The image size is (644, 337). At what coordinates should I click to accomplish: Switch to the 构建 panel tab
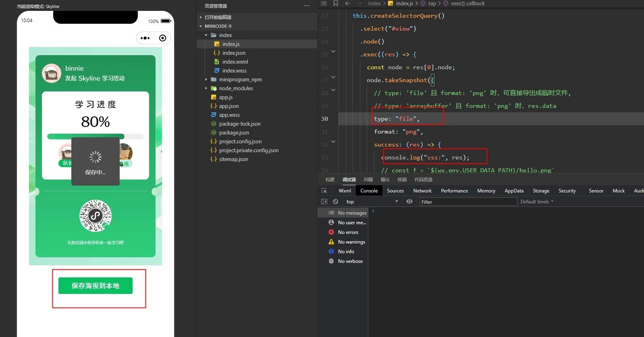[330, 180]
